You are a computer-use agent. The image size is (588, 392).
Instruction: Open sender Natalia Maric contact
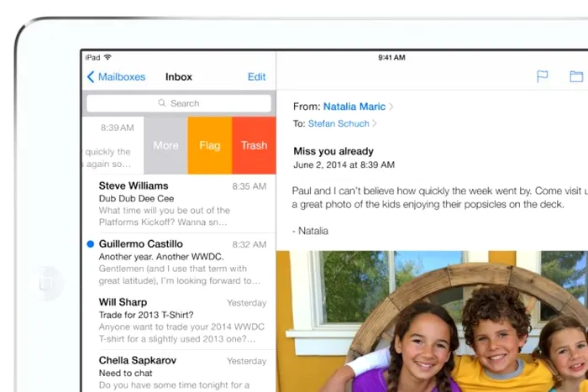tap(354, 107)
